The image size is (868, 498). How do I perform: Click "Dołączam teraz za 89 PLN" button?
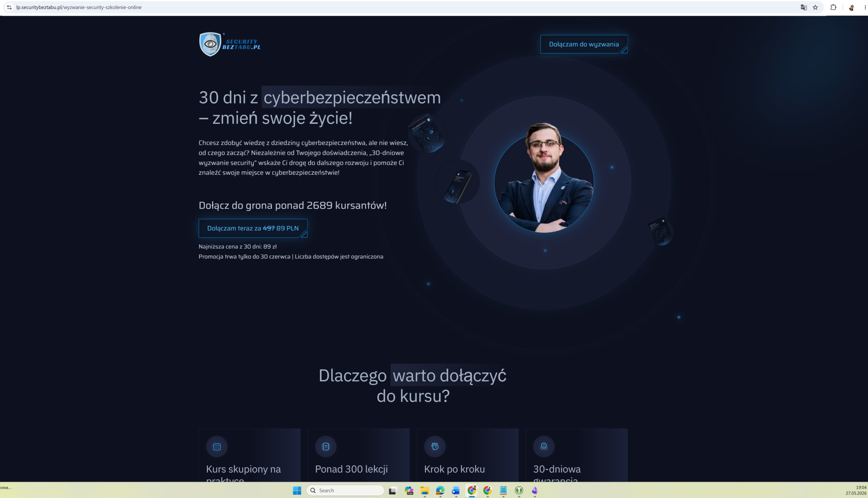coord(253,228)
